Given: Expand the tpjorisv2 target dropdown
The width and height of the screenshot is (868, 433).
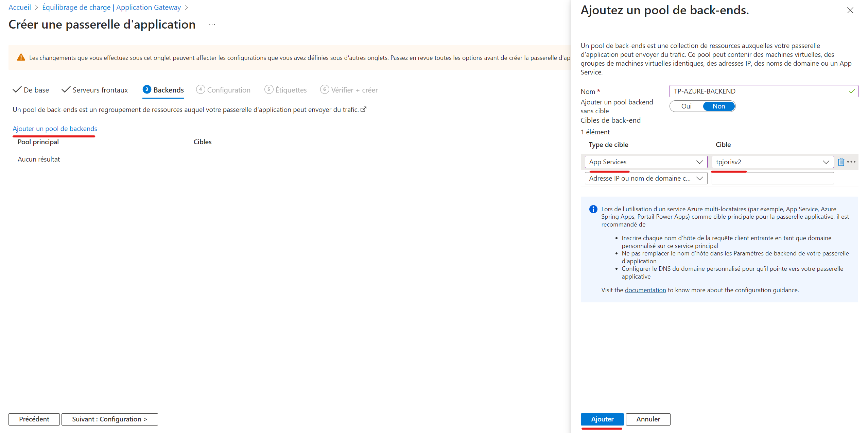Looking at the screenshot, I should pyautogui.click(x=772, y=162).
